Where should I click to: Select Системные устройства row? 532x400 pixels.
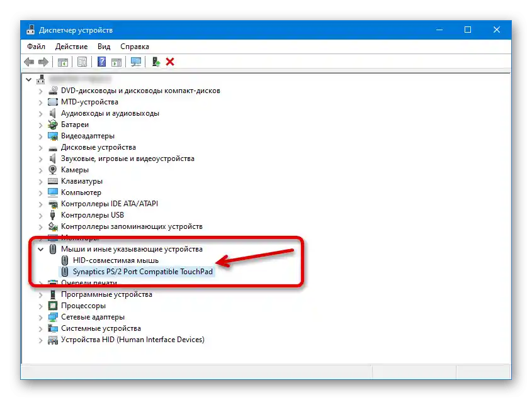click(x=101, y=328)
